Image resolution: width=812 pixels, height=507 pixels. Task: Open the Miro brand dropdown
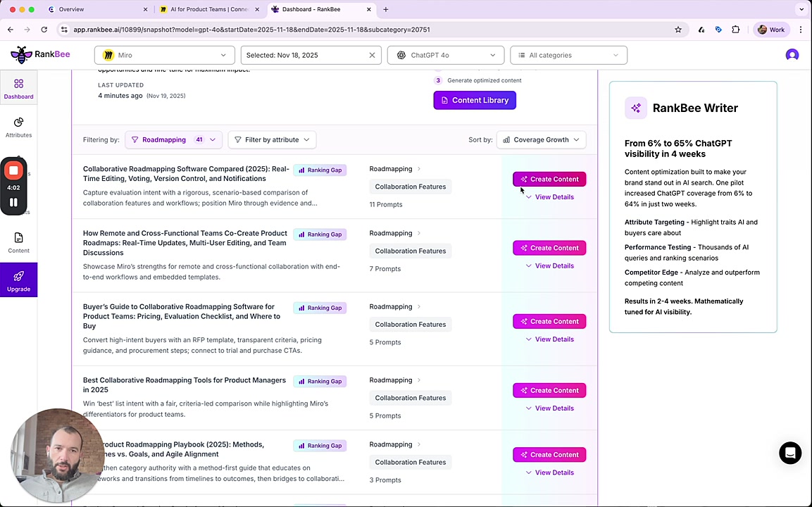click(165, 55)
